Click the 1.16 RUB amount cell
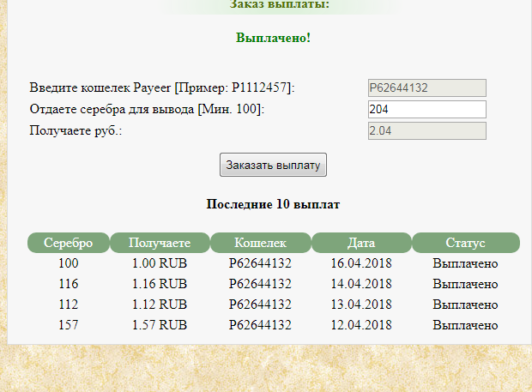Screen dimensions: 532x392 [160, 283]
